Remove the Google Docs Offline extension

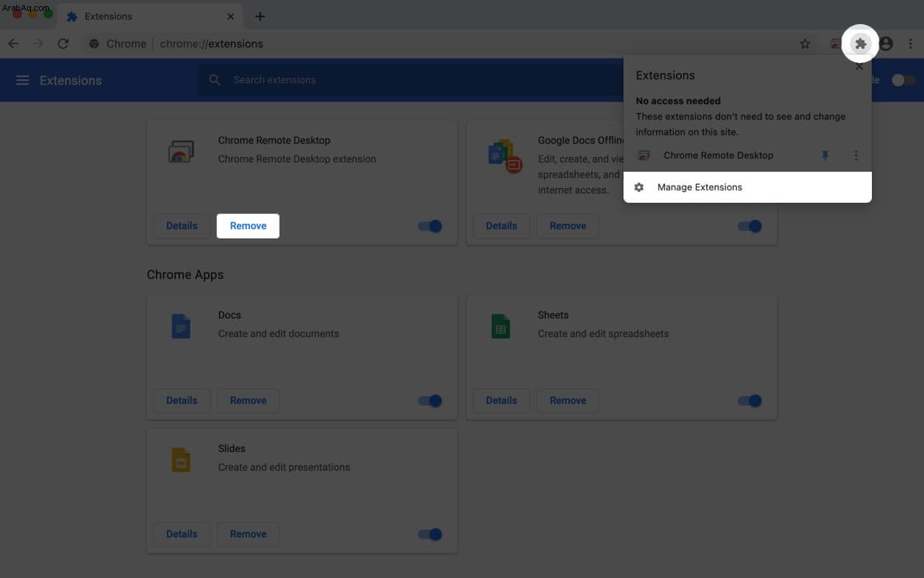pos(568,226)
